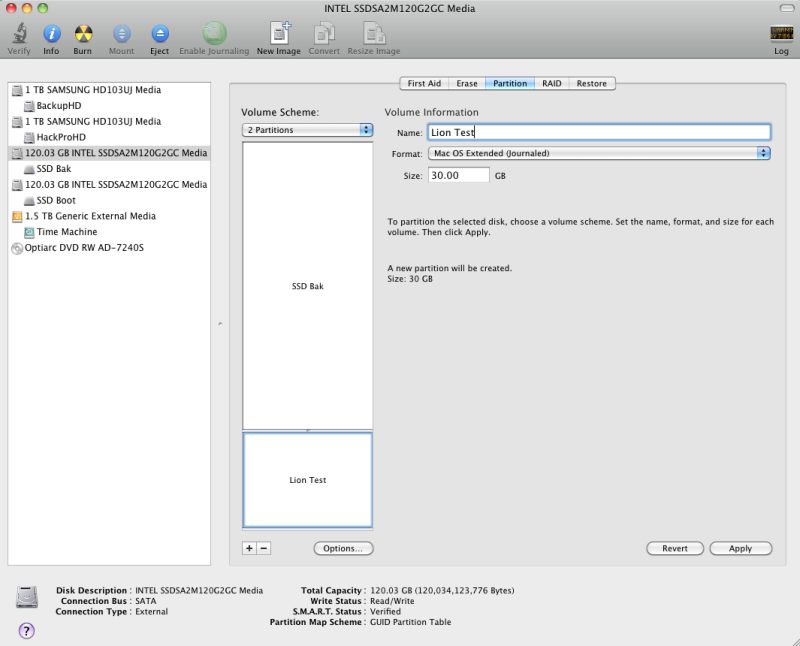Image resolution: width=800 pixels, height=646 pixels.
Task: Select the 1 TB SAMSUNG disk above HackProHD
Action: (93, 121)
